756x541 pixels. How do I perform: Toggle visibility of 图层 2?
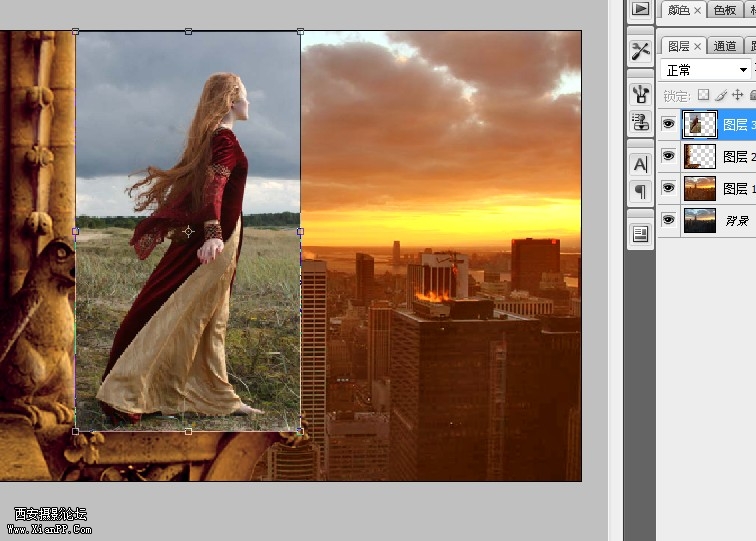(x=669, y=156)
